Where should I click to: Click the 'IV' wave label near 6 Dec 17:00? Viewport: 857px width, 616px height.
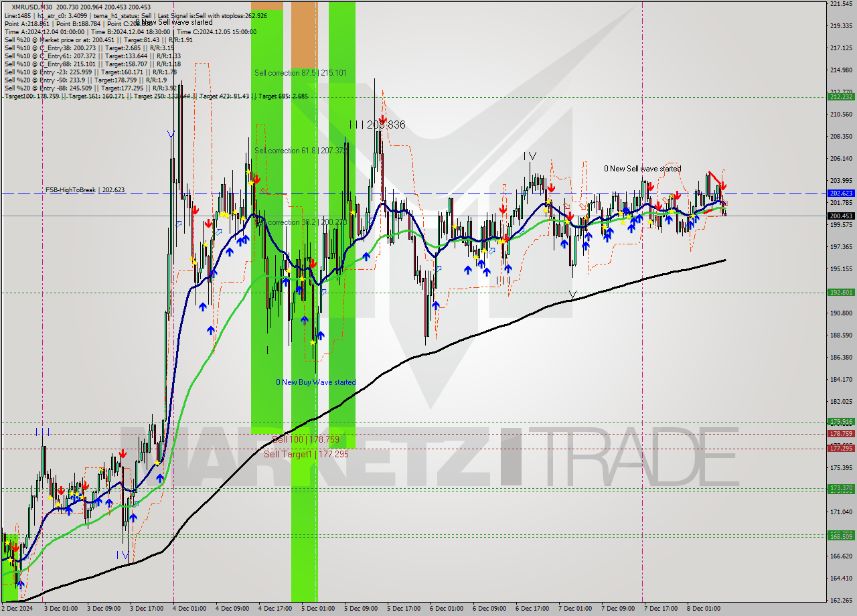530,156
